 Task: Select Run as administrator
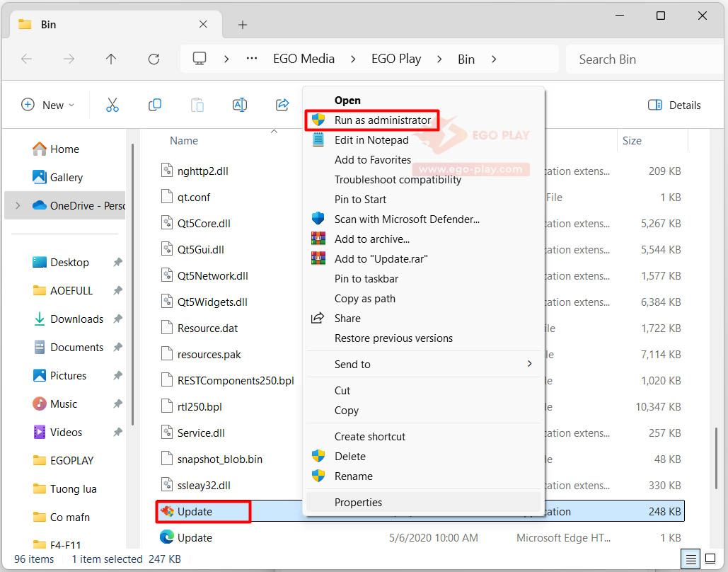423,120
